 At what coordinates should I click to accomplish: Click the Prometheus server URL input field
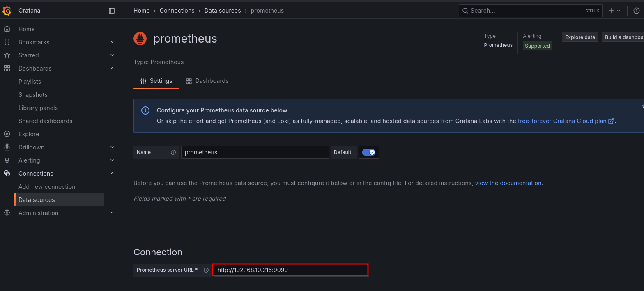pyautogui.click(x=290, y=270)
